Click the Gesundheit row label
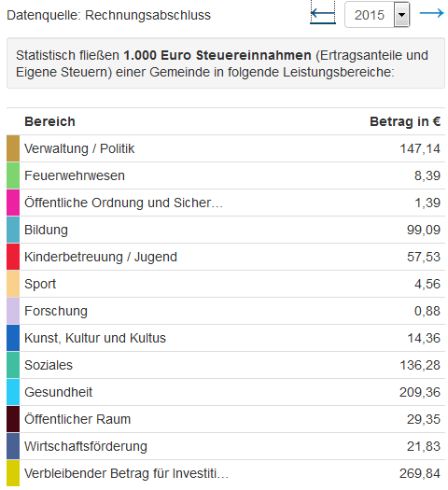Screen dimensions: 448x490 coord(59,392)
